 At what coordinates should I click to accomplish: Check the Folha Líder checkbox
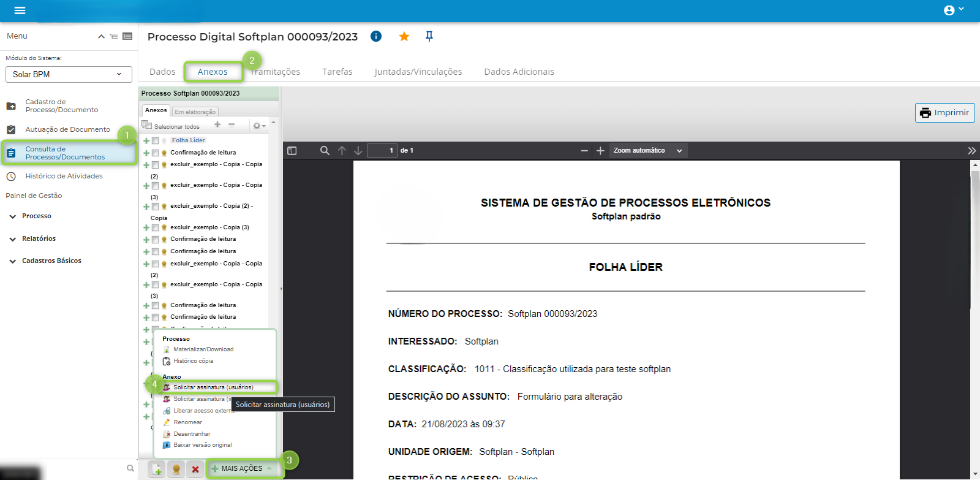point(156,140)
